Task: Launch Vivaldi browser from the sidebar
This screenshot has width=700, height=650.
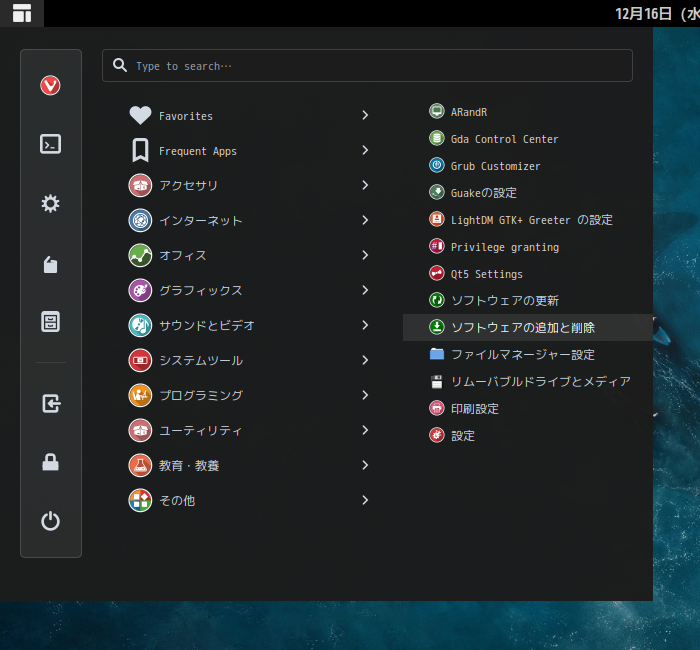Action: click(x=50, y=85)
